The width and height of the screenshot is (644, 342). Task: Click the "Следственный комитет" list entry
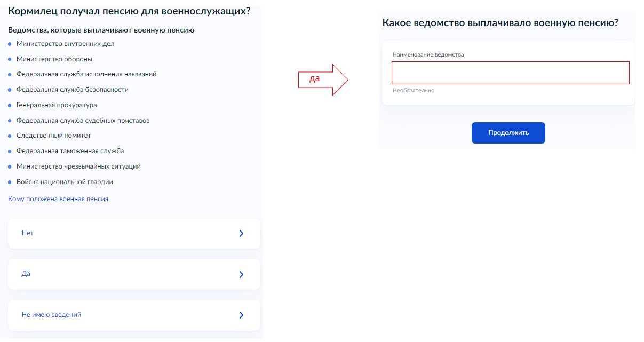[53, 136]
